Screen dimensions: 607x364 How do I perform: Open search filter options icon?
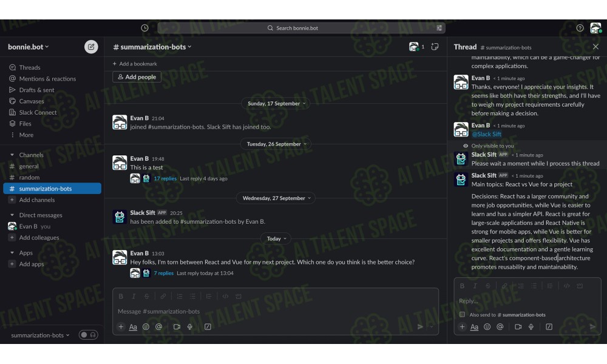(439, 28)
